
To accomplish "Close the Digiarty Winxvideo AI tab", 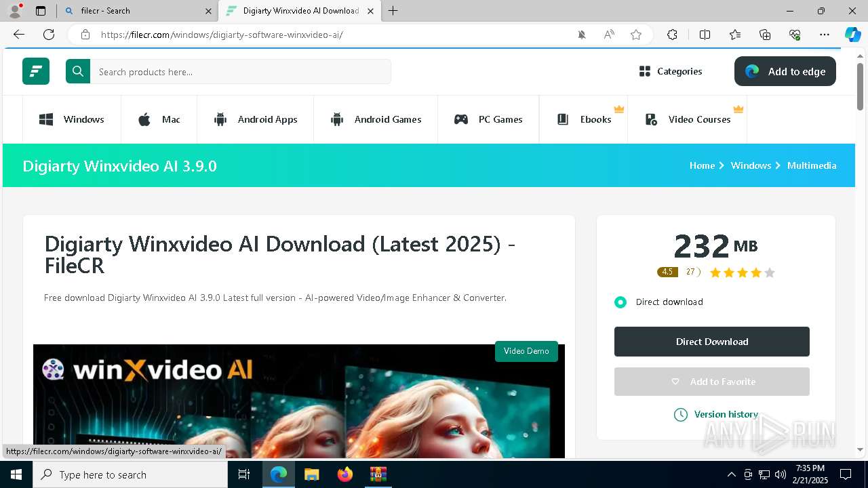I will pyautogui.click(x=370, y=11).
